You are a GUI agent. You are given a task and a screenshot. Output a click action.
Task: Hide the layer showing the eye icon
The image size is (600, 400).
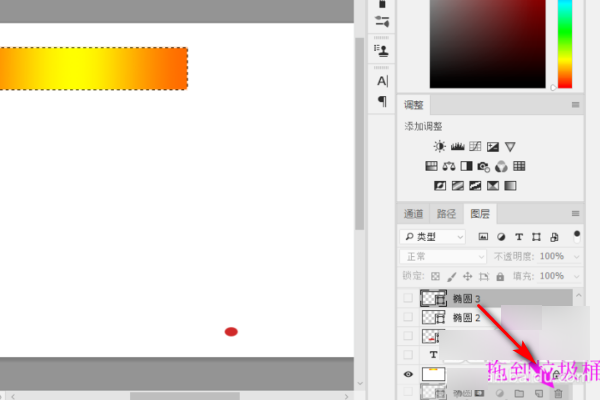(x=408, y=374)
